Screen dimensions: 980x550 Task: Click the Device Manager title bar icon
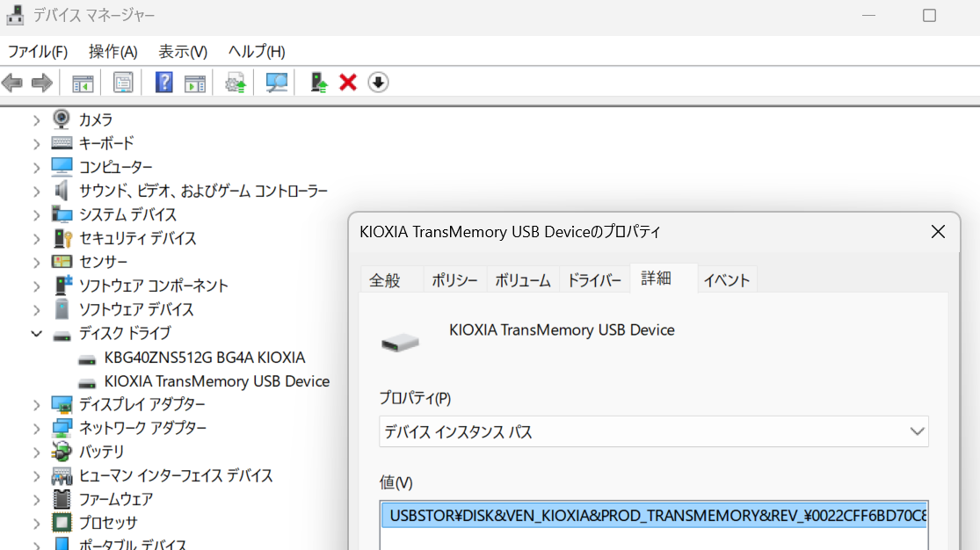point(15,15)
